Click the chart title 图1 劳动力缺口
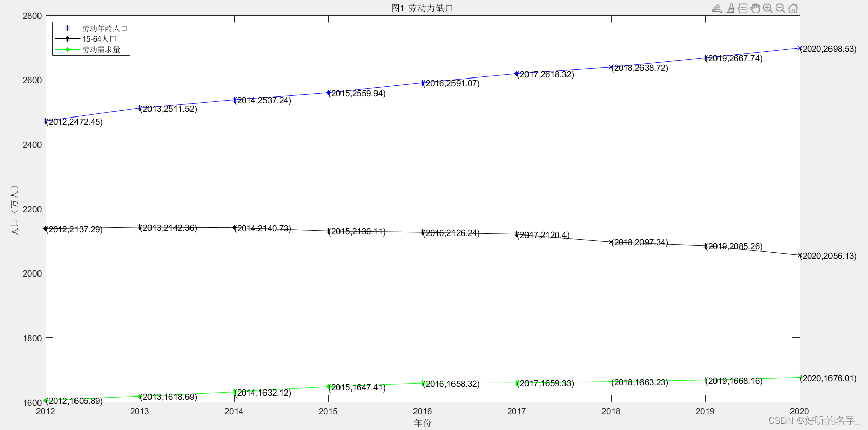Viewport: 868px width, 430px height. (x=422, y=8)
